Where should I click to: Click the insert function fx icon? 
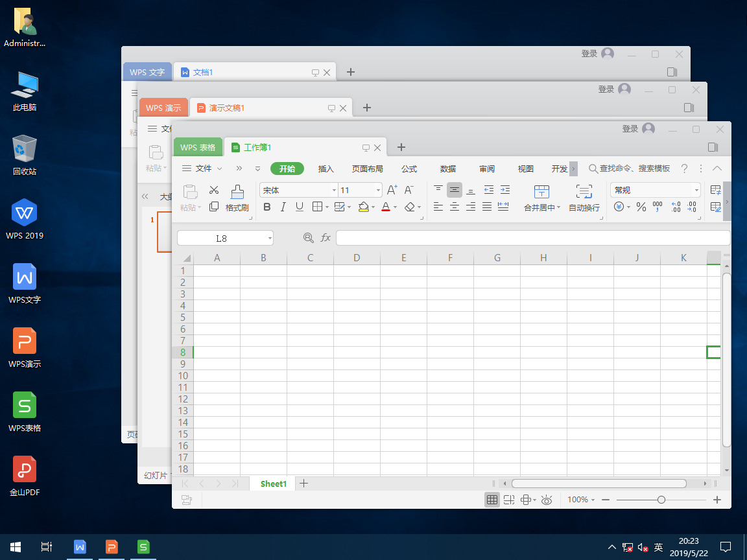pyautogui.click(x=326, y=238)
